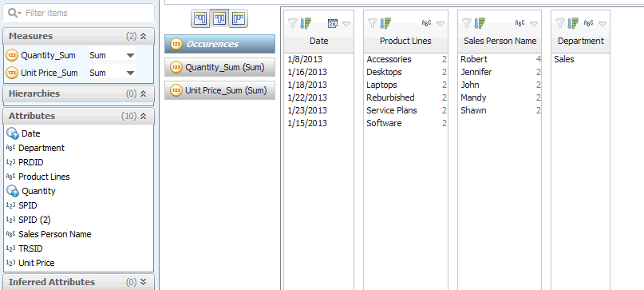Open the dropdown arrow on Date facet
This screenshot has width=644, height=290.
[x=346, y=24]
